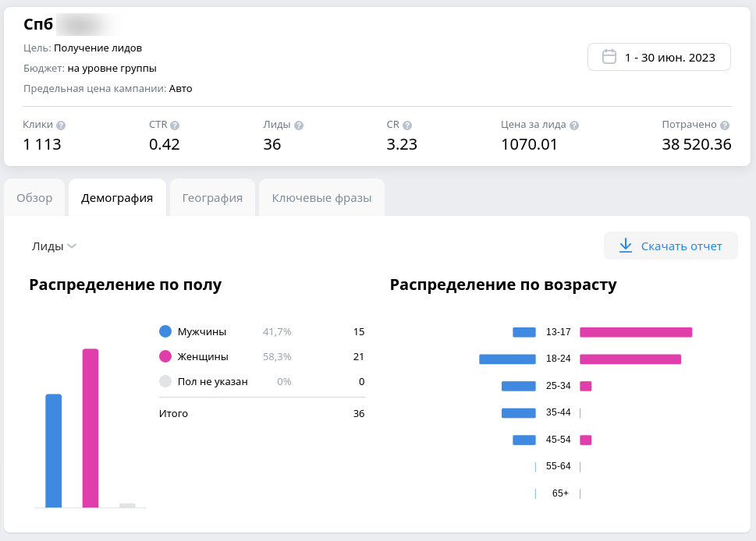The image size is (756, 541).
Task: Click help icon beside Цена за лида
Action: [x=574, y=126]
